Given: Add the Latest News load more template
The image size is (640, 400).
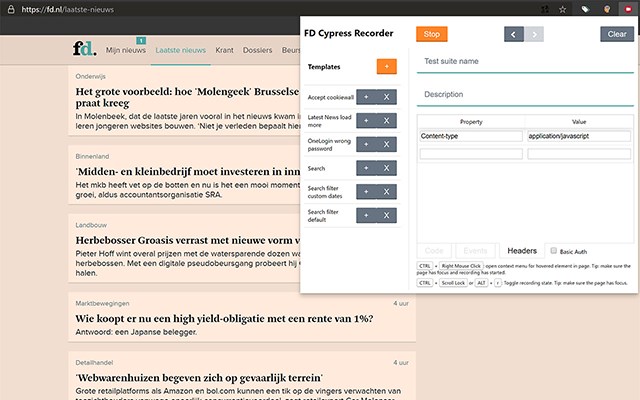Looking at the screenshot, I should coord(366,121).
